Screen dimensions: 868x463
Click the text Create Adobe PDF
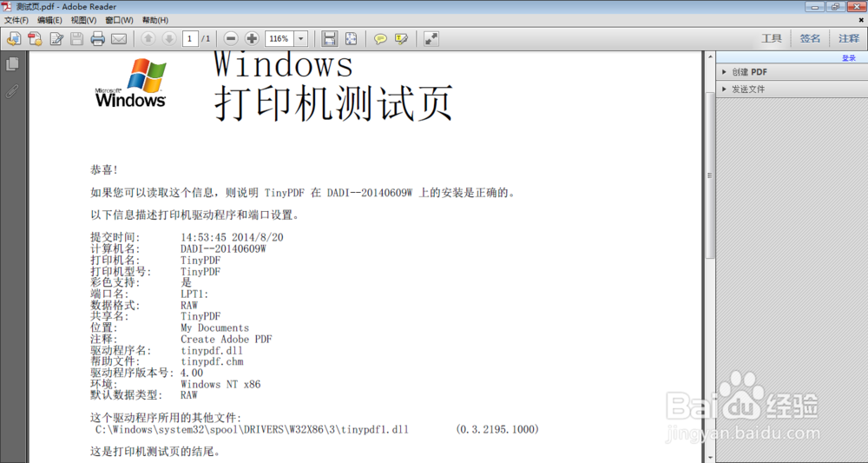click(227, 339)
